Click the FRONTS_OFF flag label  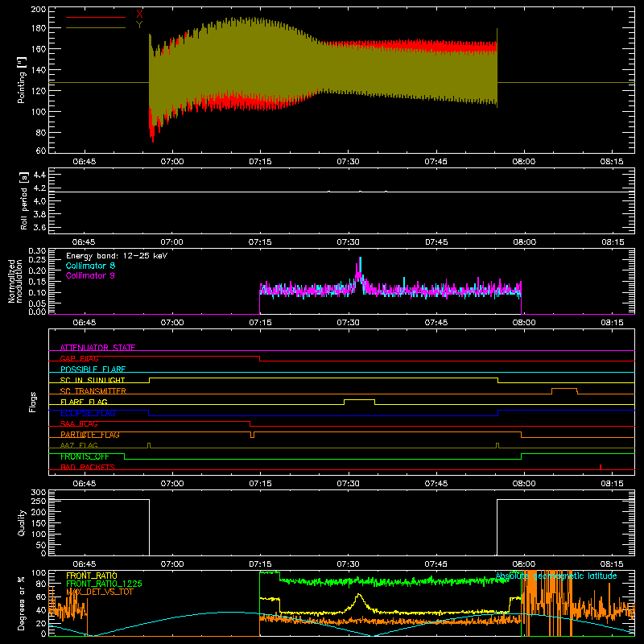point(85,456)
